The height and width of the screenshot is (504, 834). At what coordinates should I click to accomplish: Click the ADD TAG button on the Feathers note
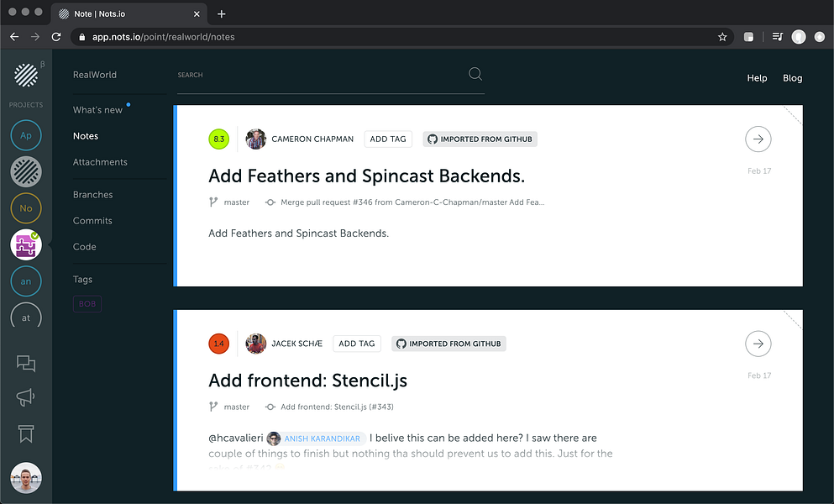[x=388, y=139]
